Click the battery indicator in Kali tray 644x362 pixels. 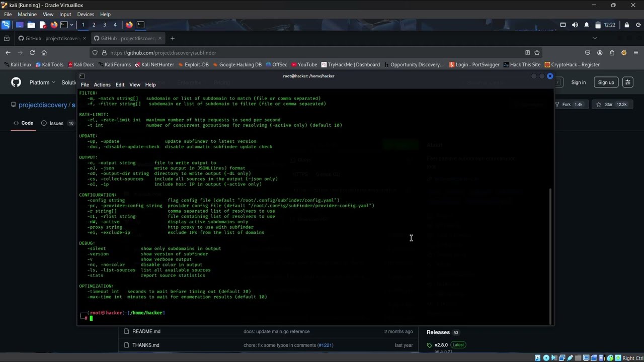tap(598, 25)
